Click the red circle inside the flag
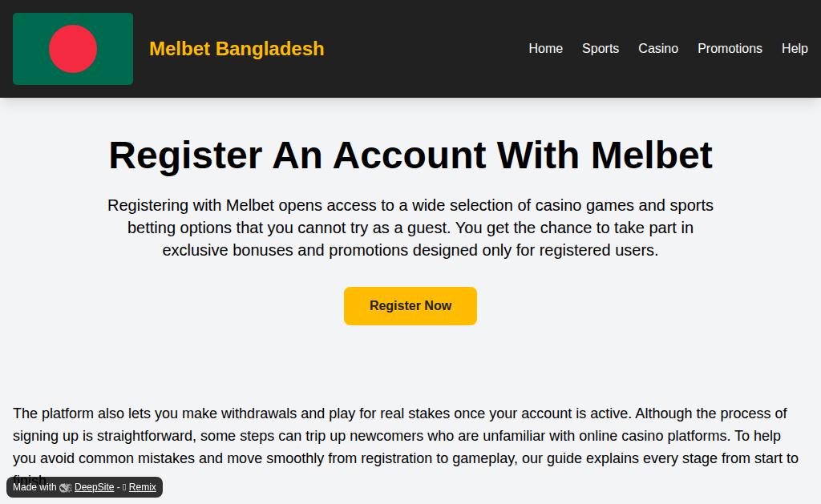This screenshot has height=504, width=821. [x=73, y=49]
